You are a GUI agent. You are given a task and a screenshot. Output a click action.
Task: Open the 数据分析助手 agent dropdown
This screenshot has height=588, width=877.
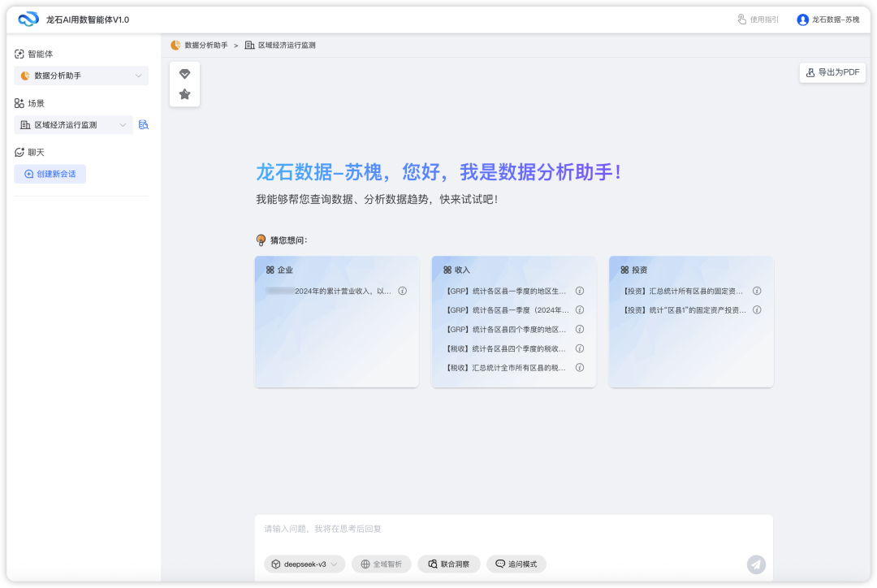(x=81, y=76)
